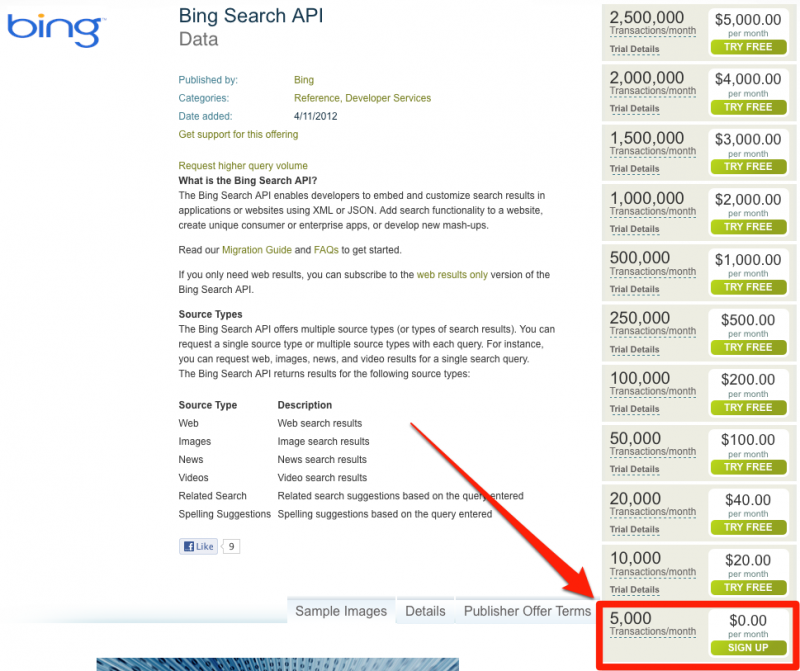Image resolution: width=800 pixels, height=671 pixels.
Task: Click the Facebook like count 9
Action: click(231, 546)
